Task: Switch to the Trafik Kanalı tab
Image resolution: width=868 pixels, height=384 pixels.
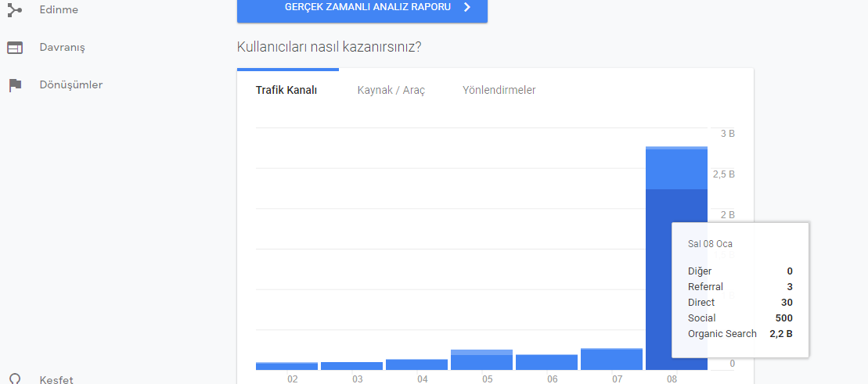Action: click(286, 90)
